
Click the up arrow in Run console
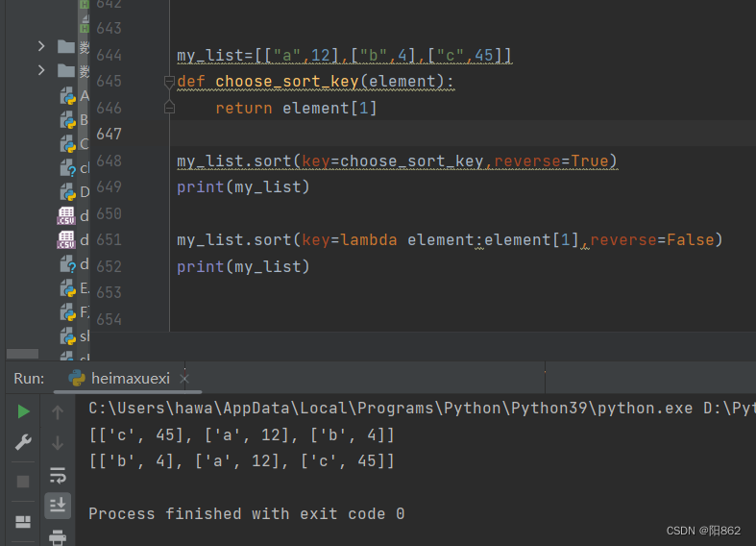(x=58, y=412)
